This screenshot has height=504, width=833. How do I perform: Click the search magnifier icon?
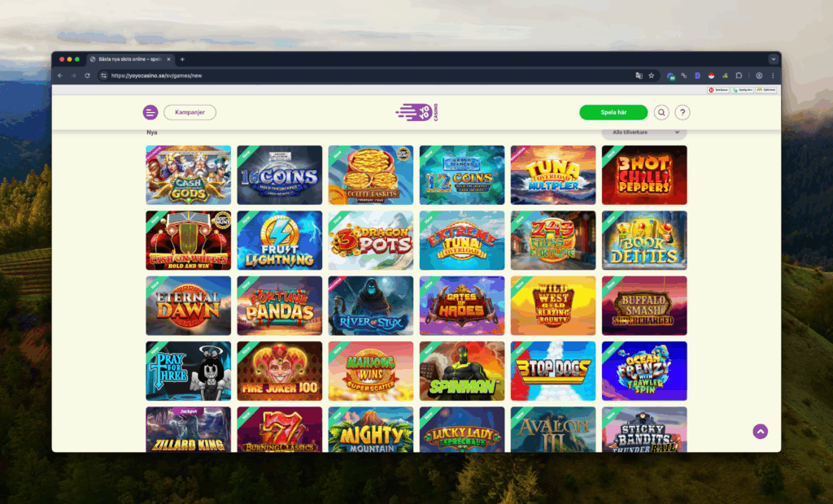(661, 112)
